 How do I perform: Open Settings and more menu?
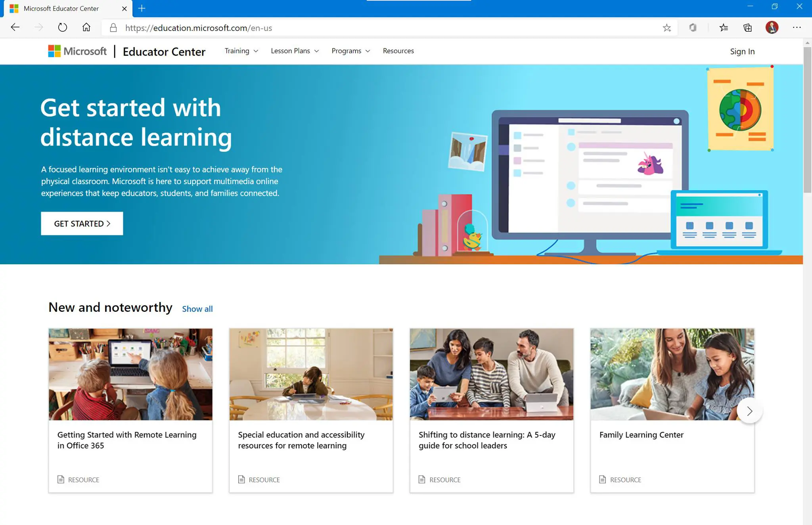point(797,27)
